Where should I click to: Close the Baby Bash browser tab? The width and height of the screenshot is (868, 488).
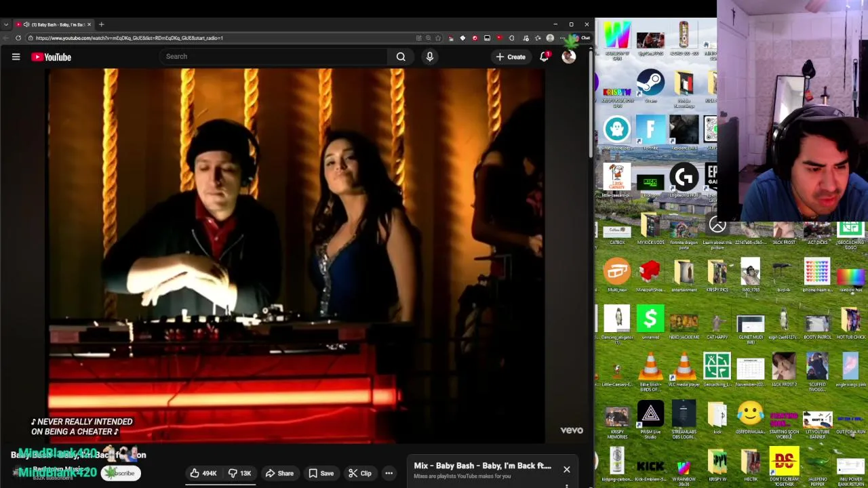[89, 24]
